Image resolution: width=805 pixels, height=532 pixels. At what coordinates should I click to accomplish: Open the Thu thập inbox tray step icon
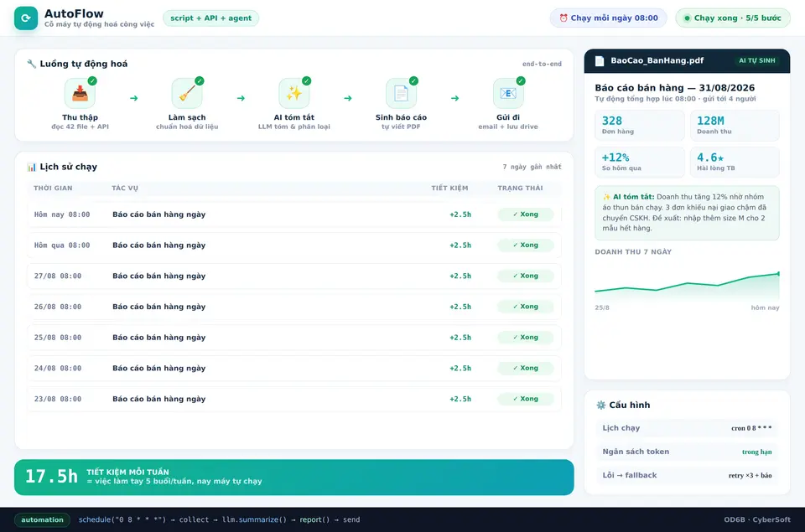coord(80,93)
